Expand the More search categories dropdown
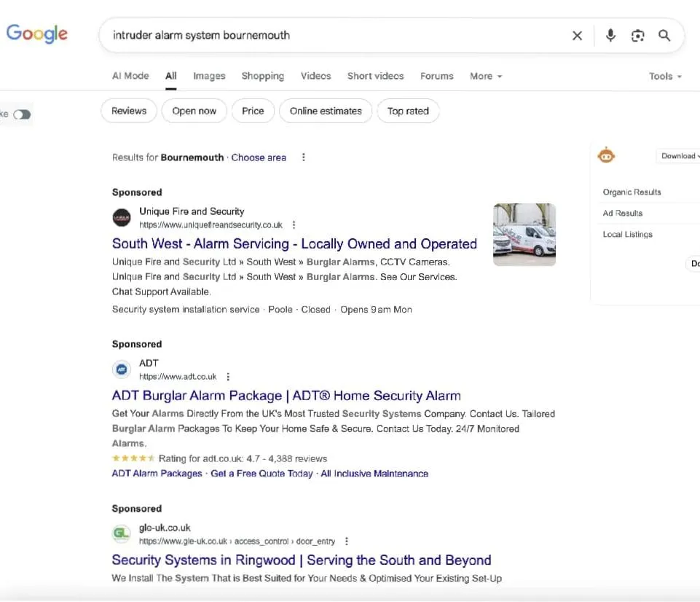Viewport: 700px width, 602px height. coord(486,77)
